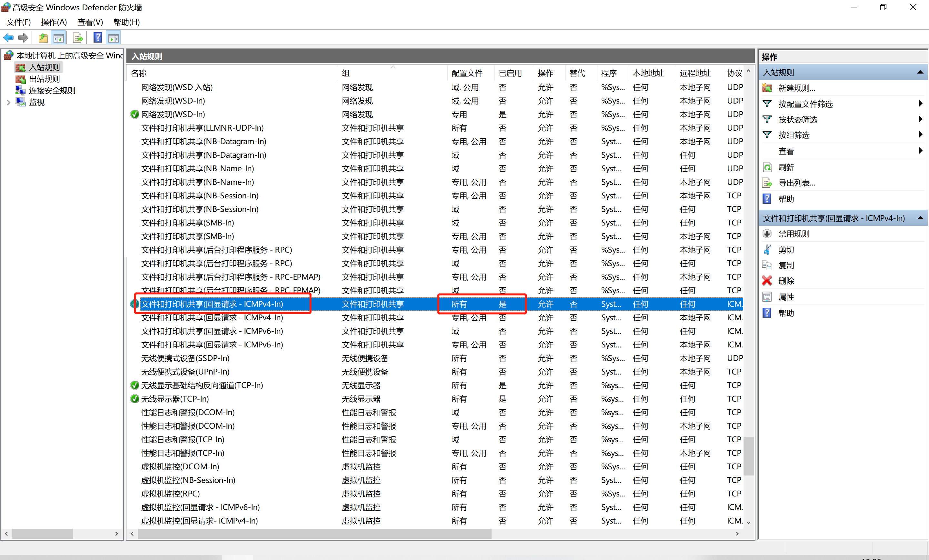This screenshot has width=929, height=560.
Task: Click the 刷新 refresh icon
Action: pos(767,167)
